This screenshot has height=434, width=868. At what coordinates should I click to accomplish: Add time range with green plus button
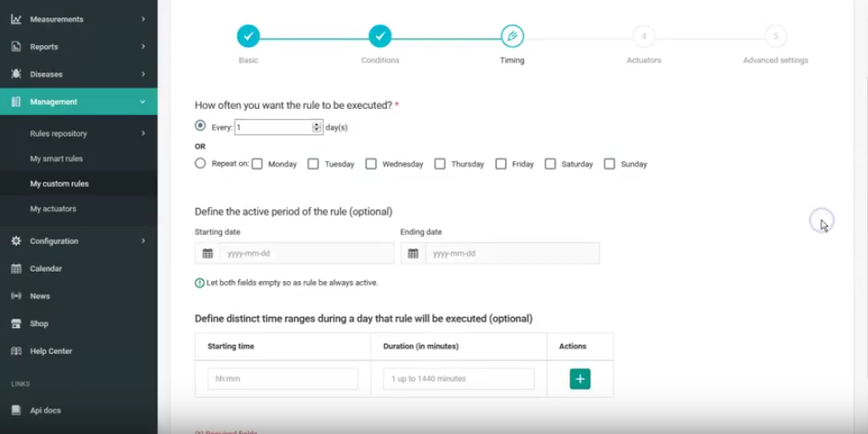(580, 379)
